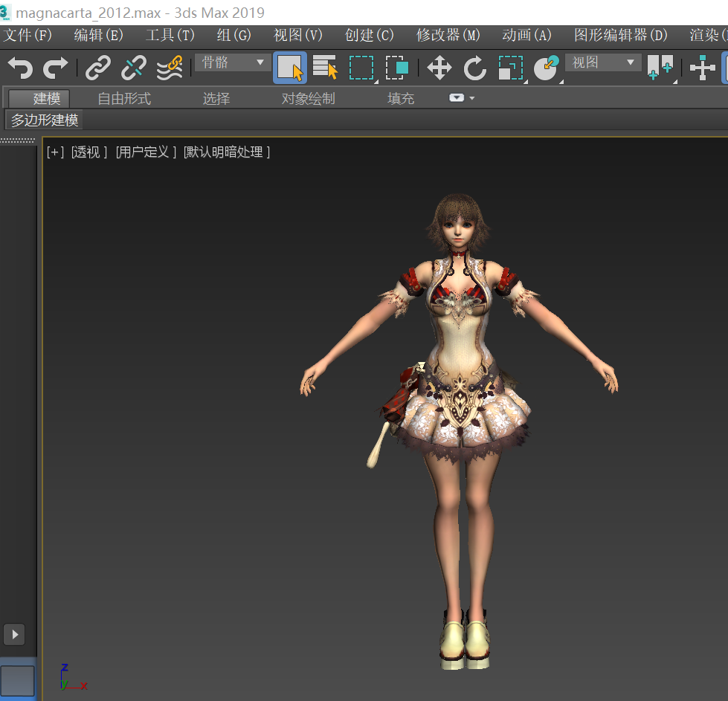Open the 工具(T) menu
The image size is (728, 701).
click(170, 35)
